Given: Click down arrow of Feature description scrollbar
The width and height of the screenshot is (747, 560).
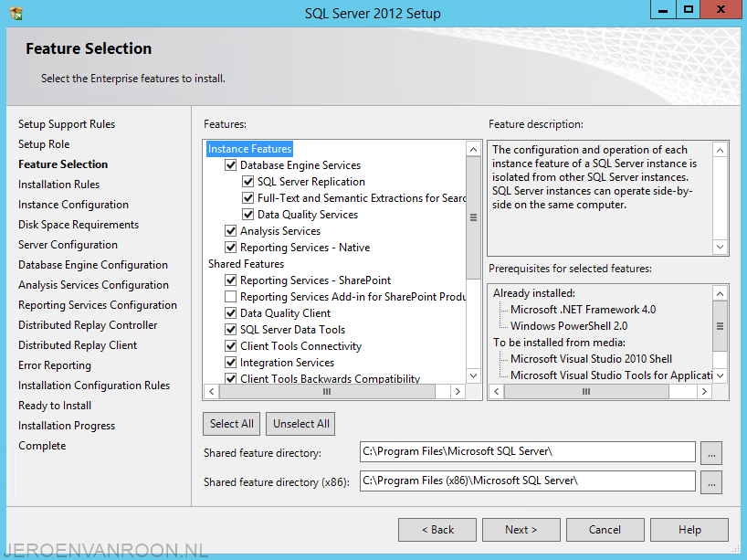Looking at the screenshot, I should click(x=720, y=247).
